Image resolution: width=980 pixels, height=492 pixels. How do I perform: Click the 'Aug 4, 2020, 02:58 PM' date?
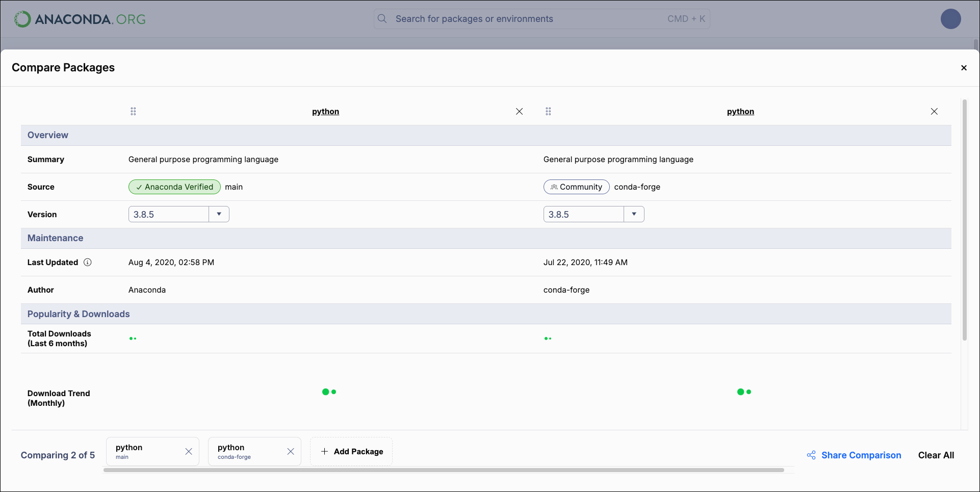tap(171, 263)
